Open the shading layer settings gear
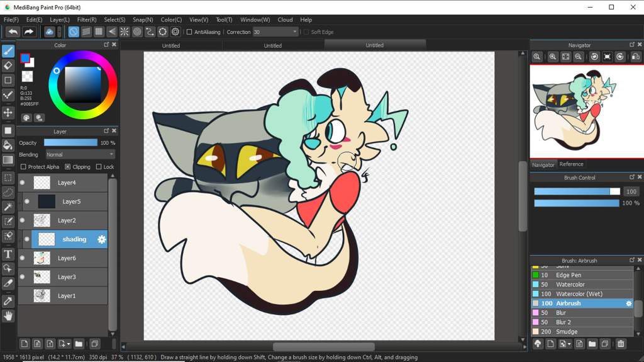 coord(101,239)
